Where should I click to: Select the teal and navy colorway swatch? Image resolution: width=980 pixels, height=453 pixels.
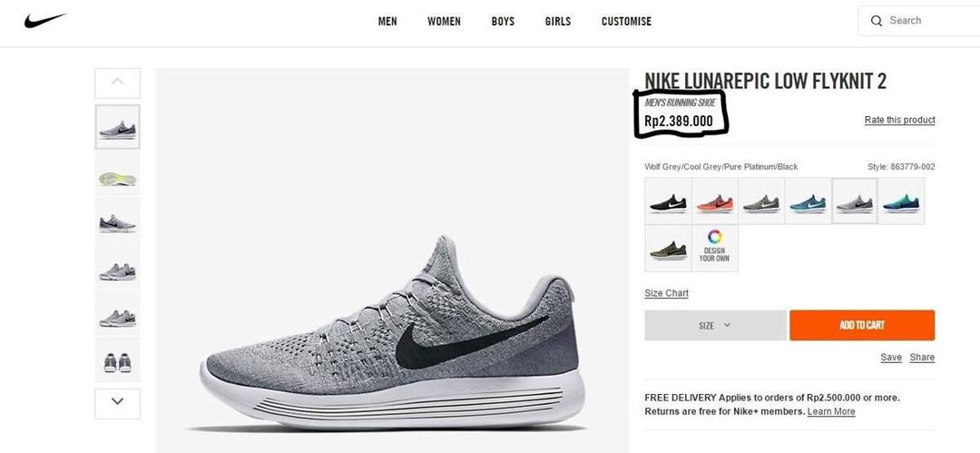901,202
